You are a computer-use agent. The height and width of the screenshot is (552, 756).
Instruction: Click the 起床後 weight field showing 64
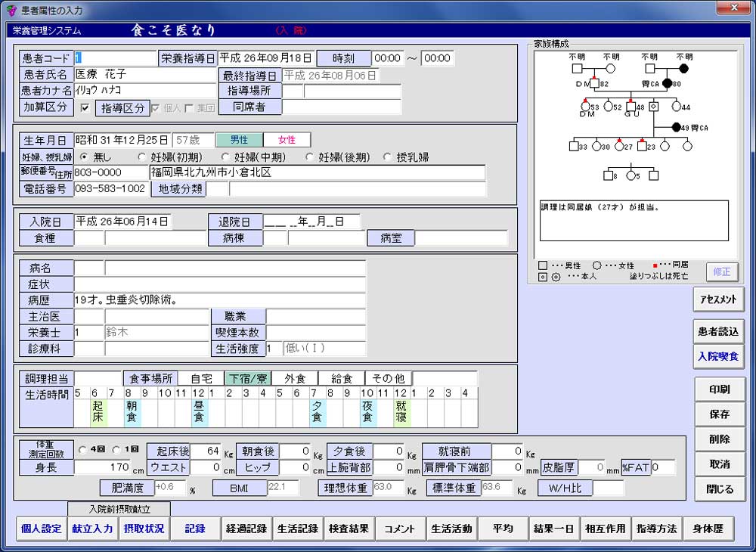pyautogui.click(x=206, y=451)
